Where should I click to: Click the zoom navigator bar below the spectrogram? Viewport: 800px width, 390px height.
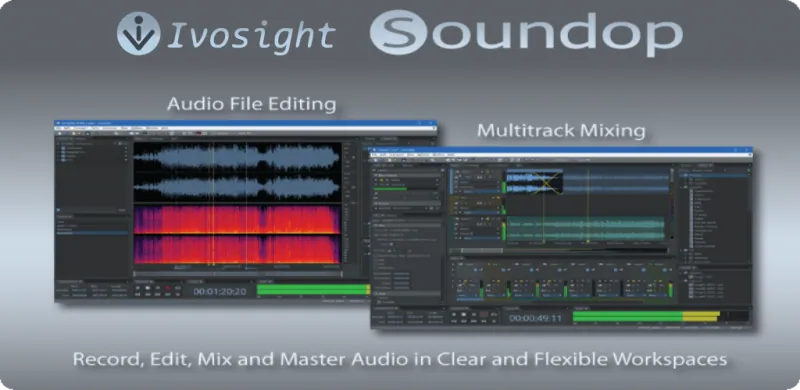point(237,267)
